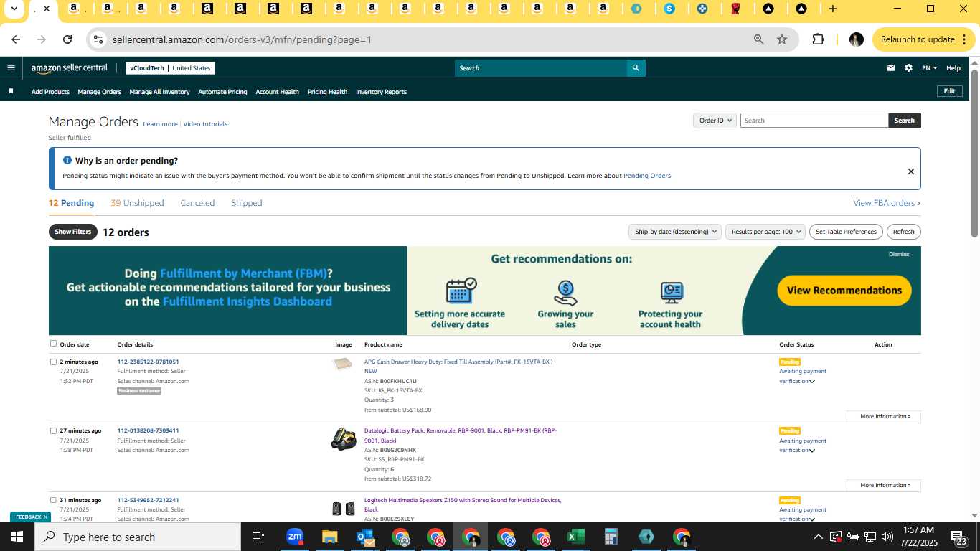Open the vCloudTech United States account switcher
The image size is (980, 551).
click(x=170, y=68)
